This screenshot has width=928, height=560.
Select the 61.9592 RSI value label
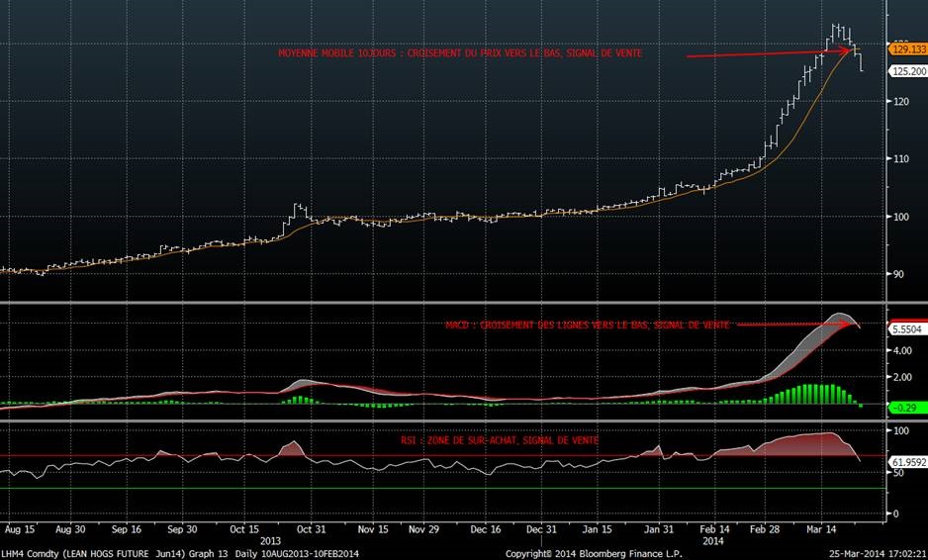[x=905, y=461]
